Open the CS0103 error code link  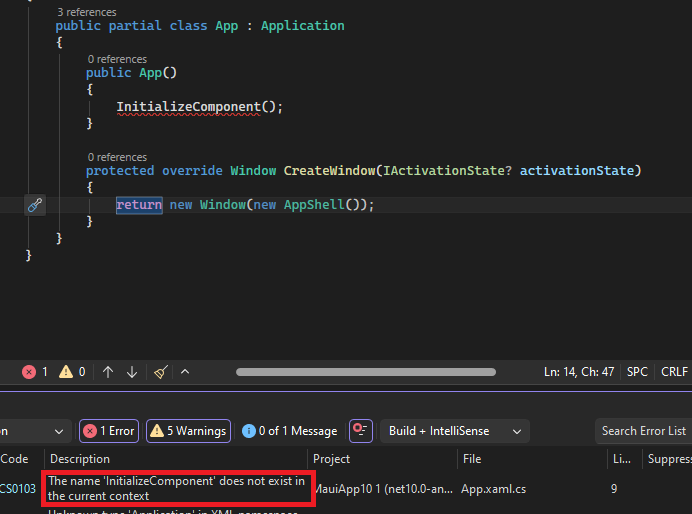(x=18, y=489)
